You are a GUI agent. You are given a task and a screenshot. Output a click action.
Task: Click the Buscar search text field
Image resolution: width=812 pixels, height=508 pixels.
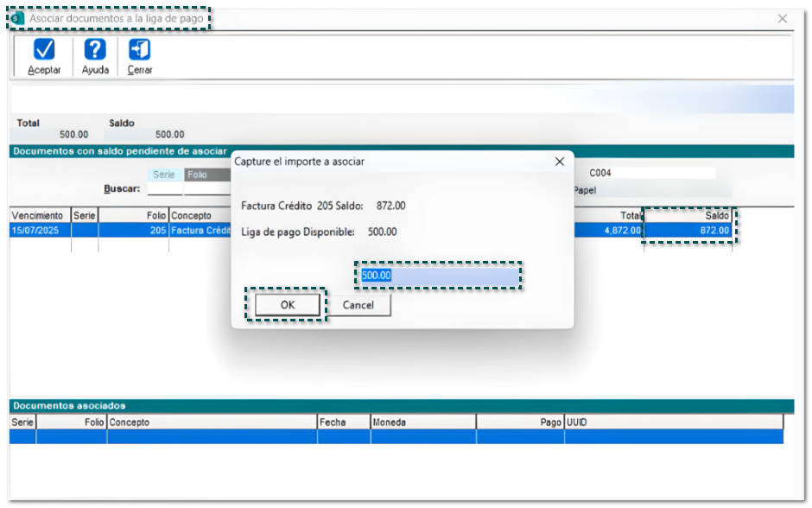pos(164,189)
